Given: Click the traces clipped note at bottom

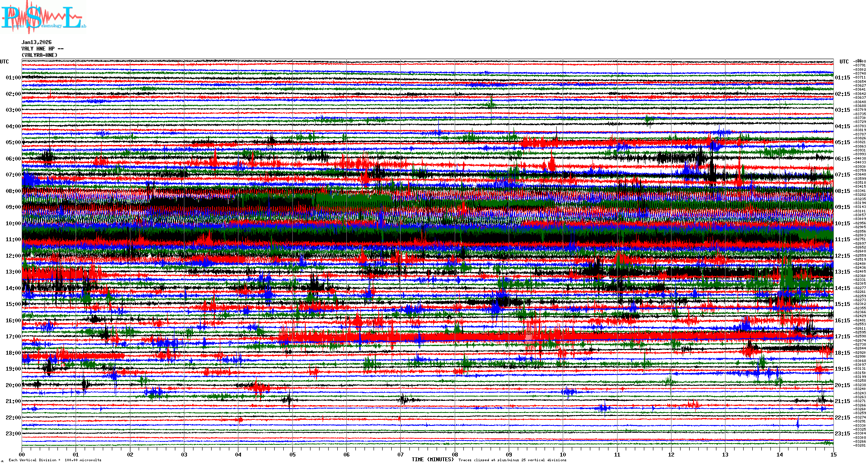Looking at the screenshot, I should point(512,460).
